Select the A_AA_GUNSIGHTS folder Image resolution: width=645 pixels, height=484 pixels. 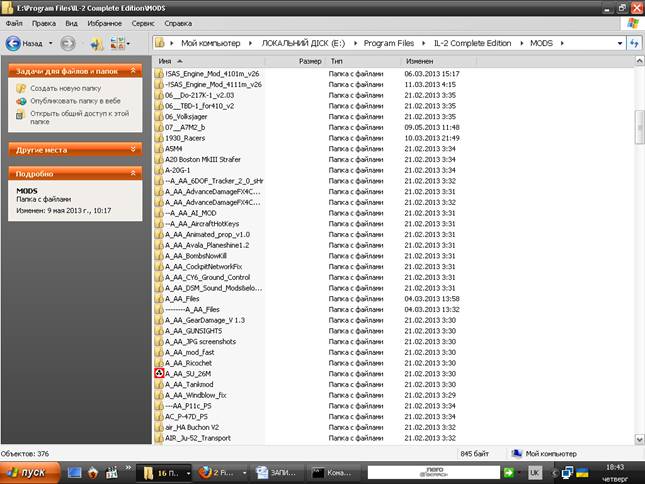(x=193, y=331)
